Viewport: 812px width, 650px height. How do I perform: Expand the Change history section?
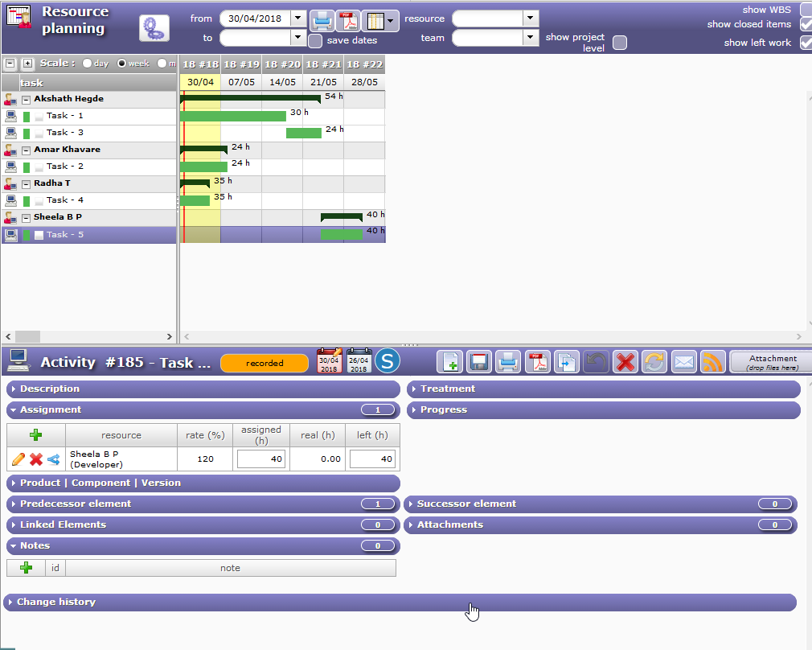56,603
